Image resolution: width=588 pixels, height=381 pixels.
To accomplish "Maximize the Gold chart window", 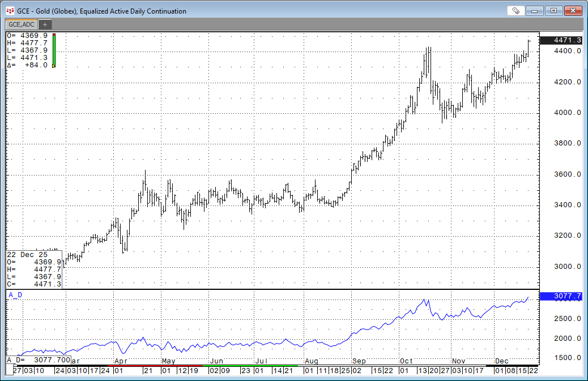I will point(553,11).
